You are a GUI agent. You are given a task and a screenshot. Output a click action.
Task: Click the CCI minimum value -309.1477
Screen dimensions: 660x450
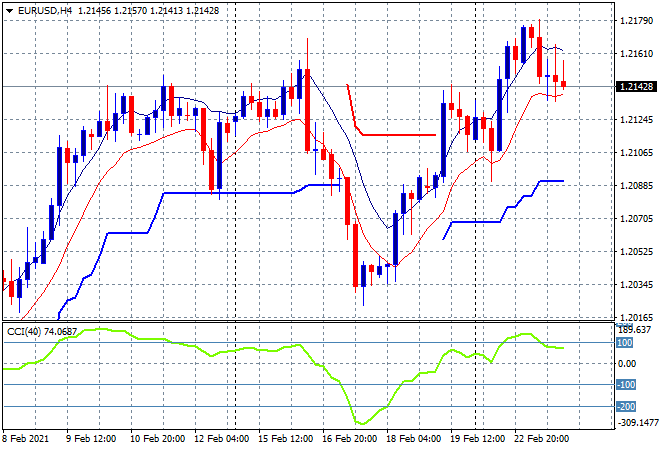pyautogui.click(x=638, y=422)
